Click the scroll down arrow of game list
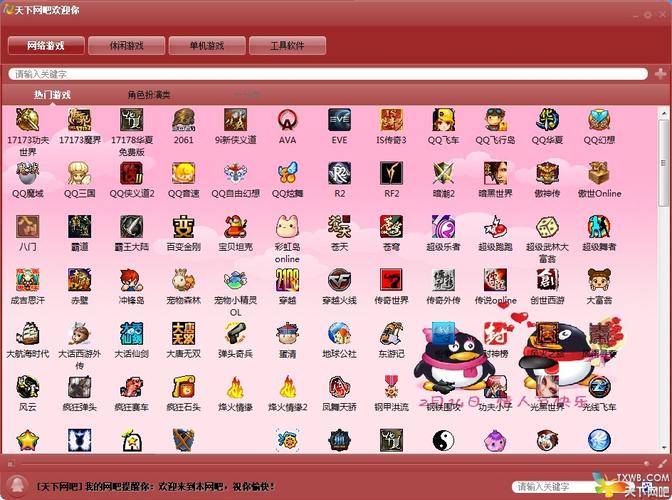Image resolution: width=672 pixels, height=500 pixels. click(663, 448)
